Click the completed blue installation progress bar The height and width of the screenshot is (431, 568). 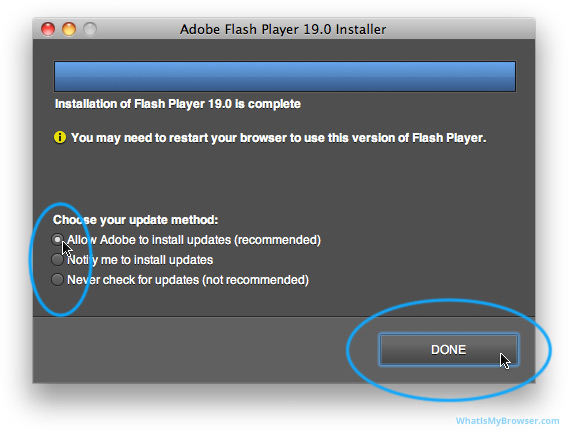285,76
